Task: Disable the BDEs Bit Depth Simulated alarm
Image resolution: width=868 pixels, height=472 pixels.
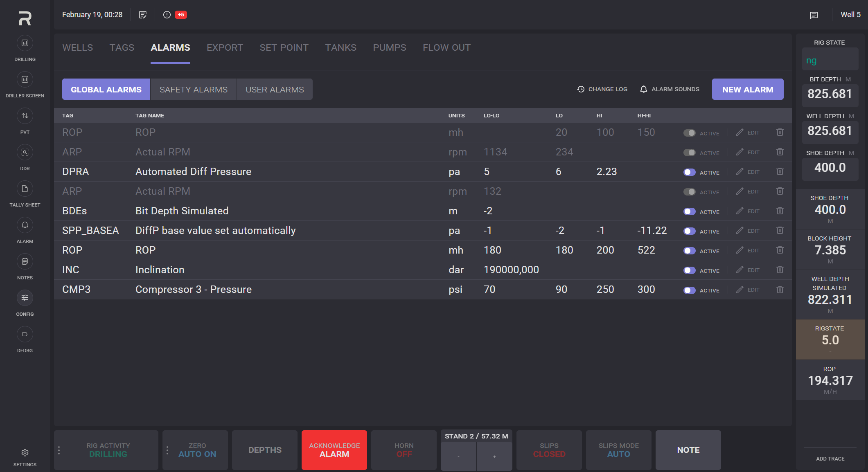Action: click(689, 211)
